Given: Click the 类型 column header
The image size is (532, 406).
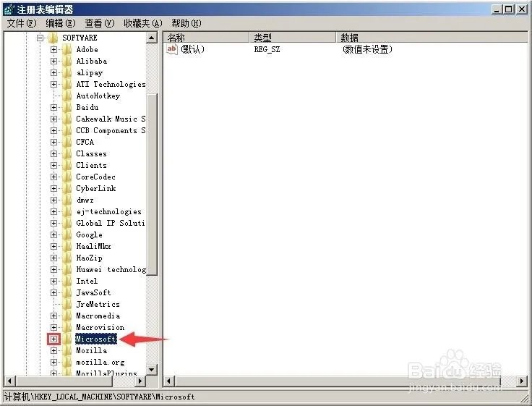Looking at the screenshot, I should pos(293,38).
